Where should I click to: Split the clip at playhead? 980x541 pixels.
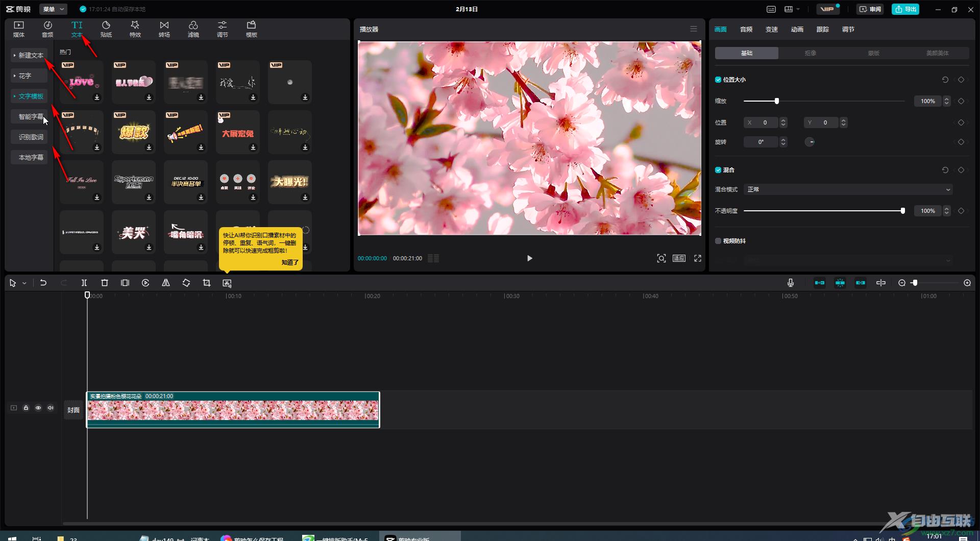tap(84, 283)
